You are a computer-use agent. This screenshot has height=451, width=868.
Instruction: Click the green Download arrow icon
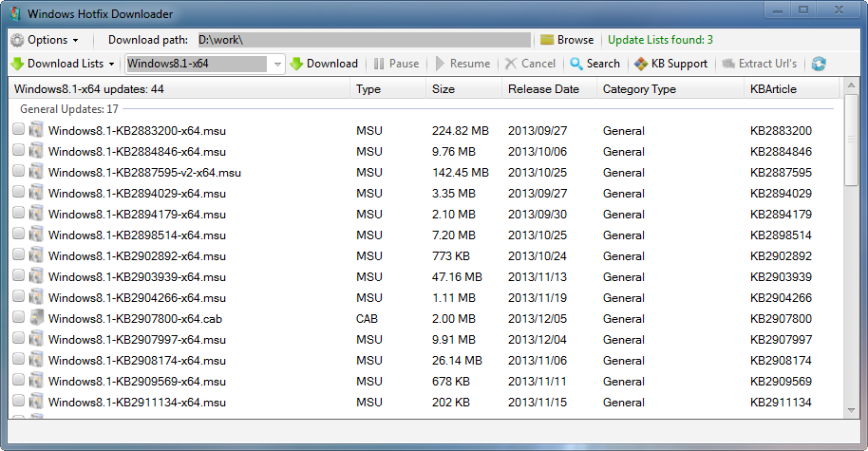coord(296,64)
